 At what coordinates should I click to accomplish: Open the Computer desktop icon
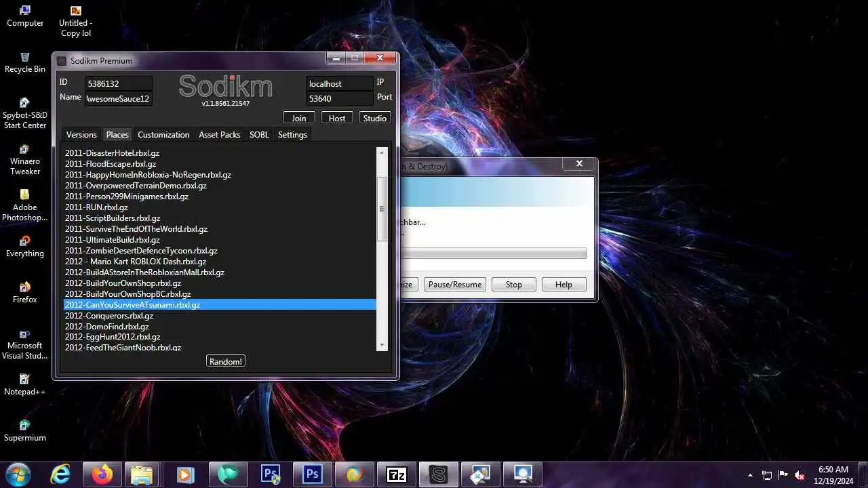tap(25, 16)
